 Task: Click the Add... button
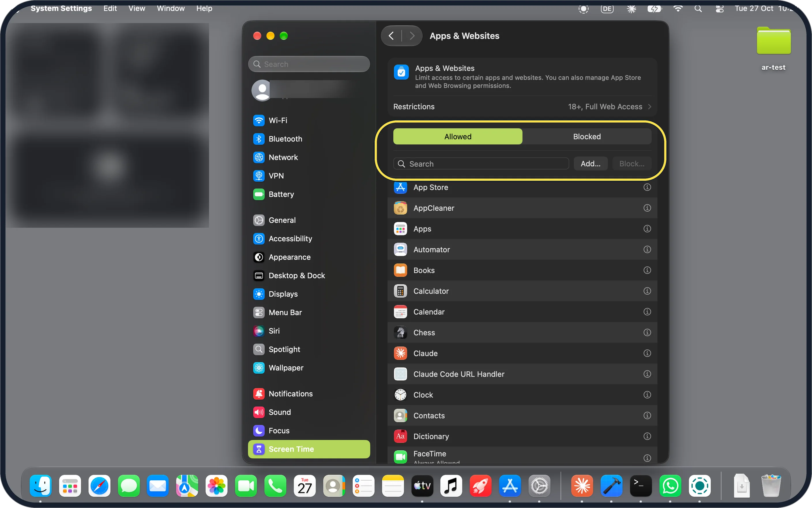point(590,164)
